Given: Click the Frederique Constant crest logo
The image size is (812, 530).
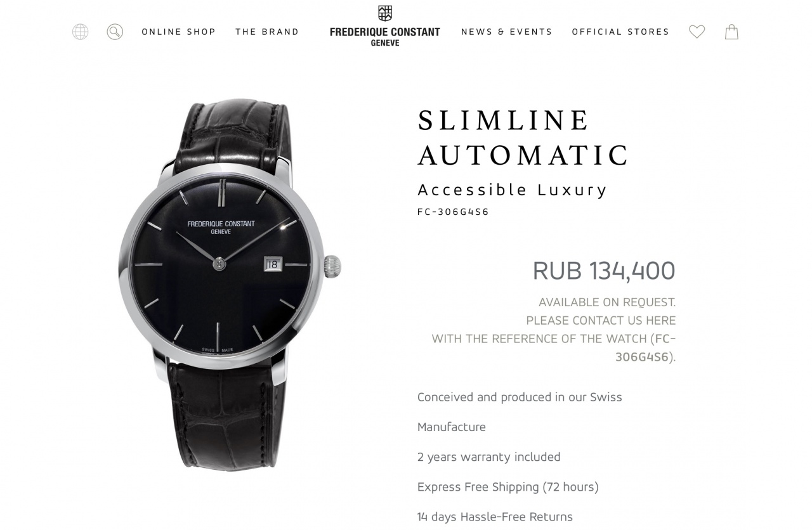Looking at the screenshot, I should 385,13.
